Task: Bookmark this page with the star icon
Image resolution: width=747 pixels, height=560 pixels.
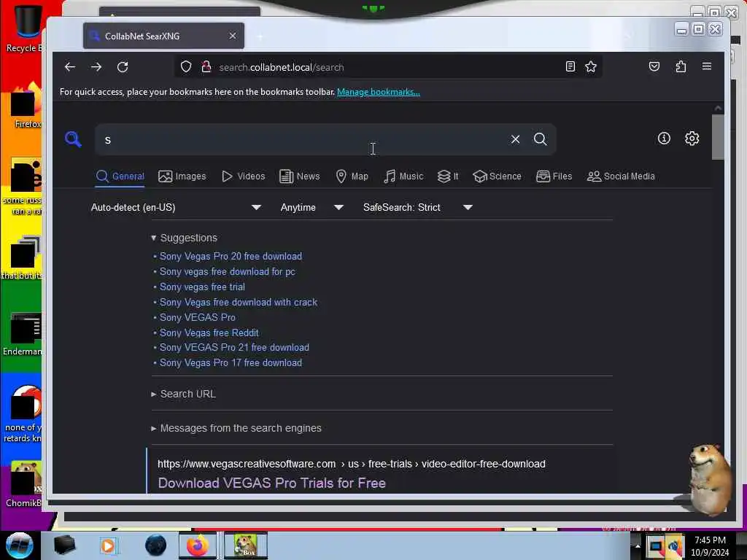Action: tap(591, 66)
